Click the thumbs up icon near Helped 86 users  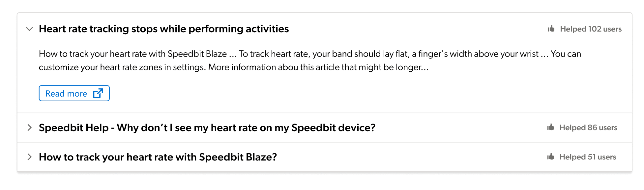(x=551, y=128)
